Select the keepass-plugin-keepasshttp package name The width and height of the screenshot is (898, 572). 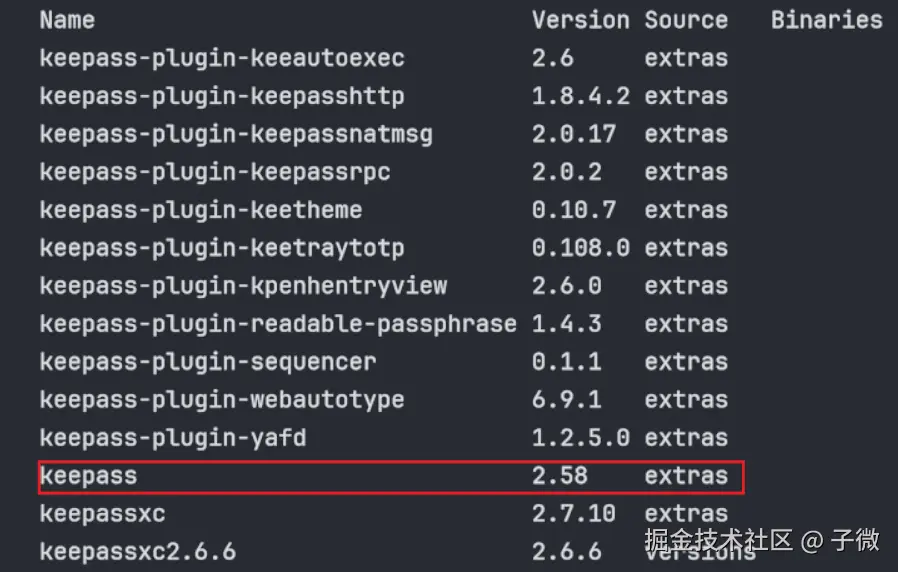(x=222, y=96)
